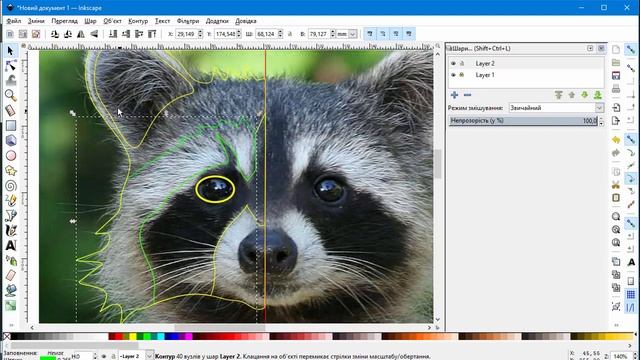Select the Spray tool
Image resolution: width=640 pixels, height=360 pixels.
[11, 260]
